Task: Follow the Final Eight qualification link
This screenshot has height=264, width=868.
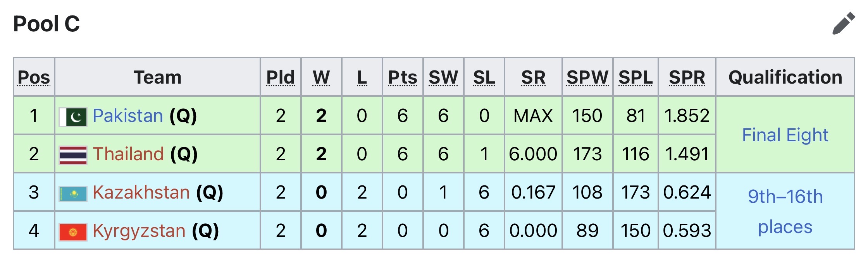Action: tap(785, 135)
